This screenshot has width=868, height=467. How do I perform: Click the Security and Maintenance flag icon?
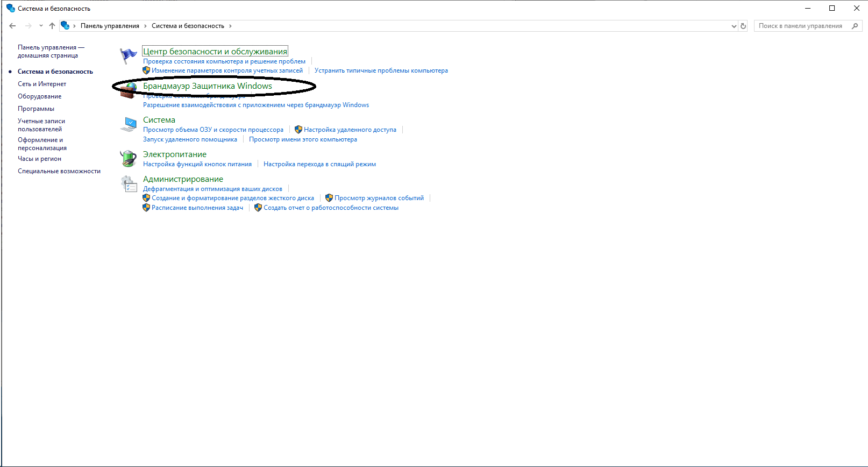[x=128, y=55]
